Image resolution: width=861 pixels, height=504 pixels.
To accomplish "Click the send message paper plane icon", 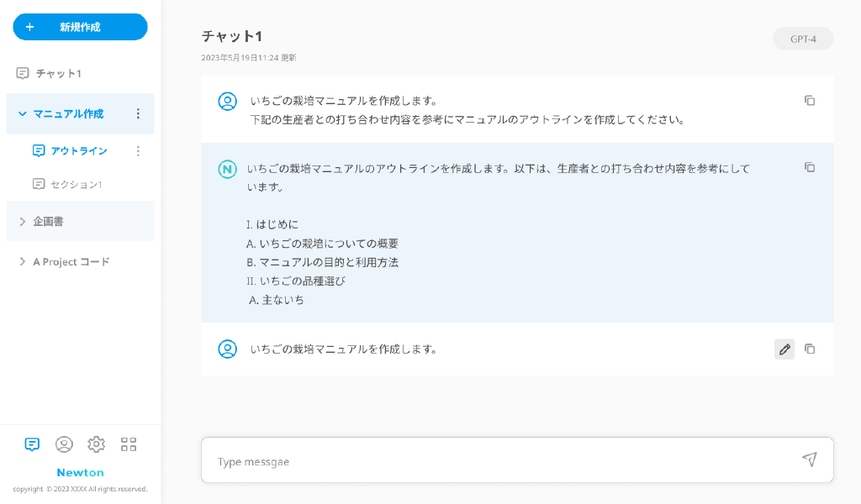I will pyautogui.click(x=809, y=459).
